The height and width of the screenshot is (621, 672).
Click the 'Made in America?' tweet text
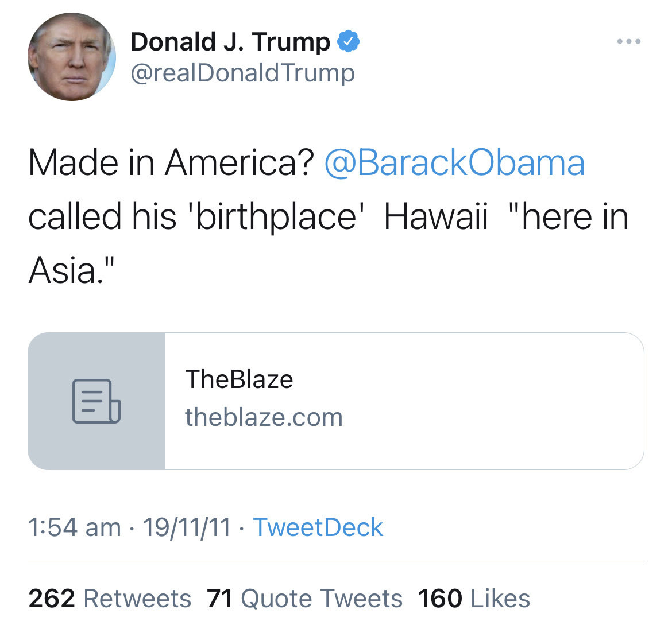(x=171, y=163)
